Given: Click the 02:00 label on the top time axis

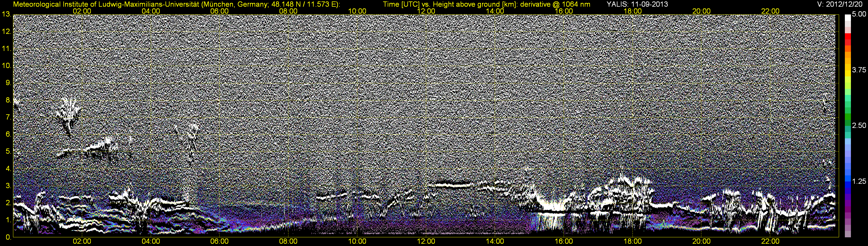Looking at the screenshot, I should [x=82, y=11].
